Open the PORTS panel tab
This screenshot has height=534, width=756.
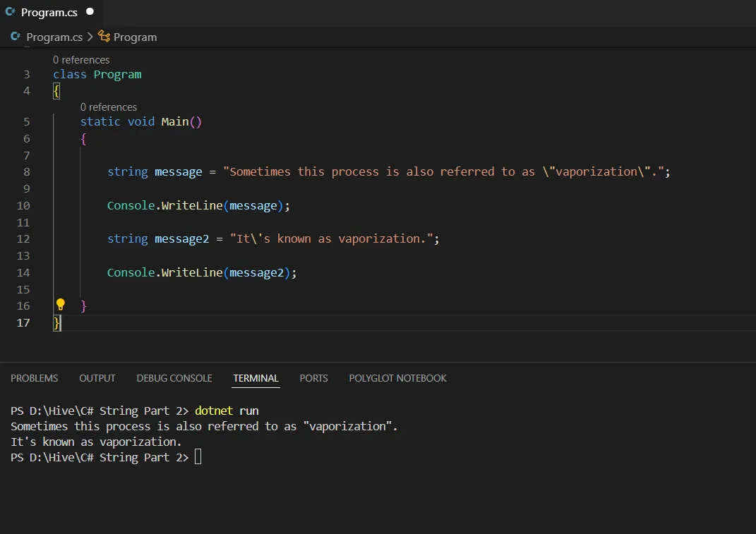coord(314,378)
